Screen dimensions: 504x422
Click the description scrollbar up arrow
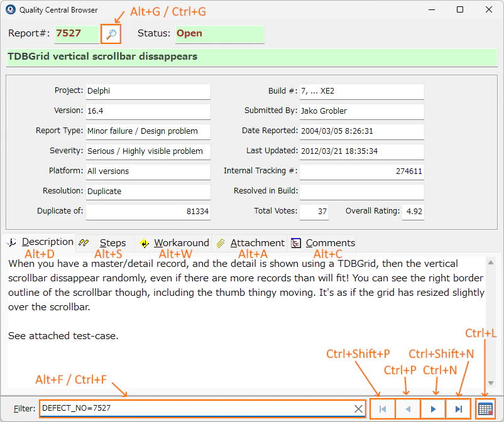[x=491, y=262]
